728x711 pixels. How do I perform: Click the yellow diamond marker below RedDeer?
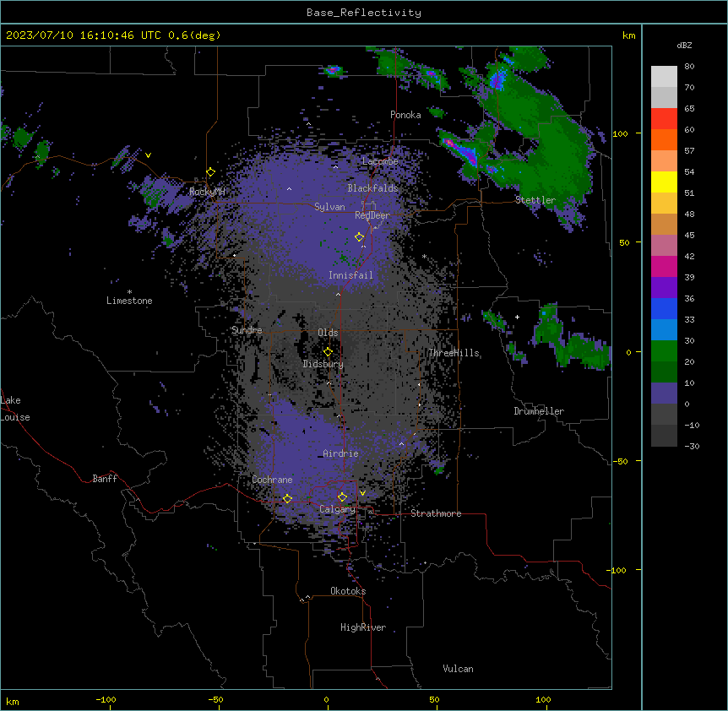359,236
